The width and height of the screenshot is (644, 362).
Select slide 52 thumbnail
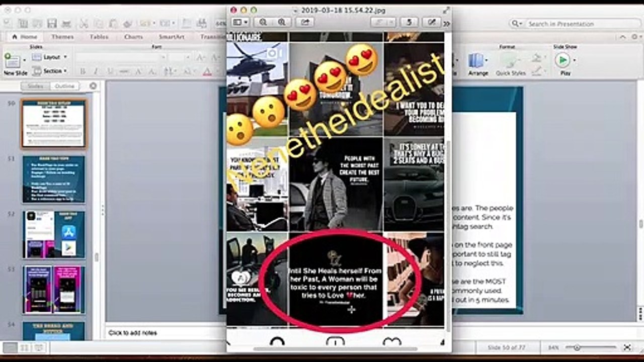(54, 234)
